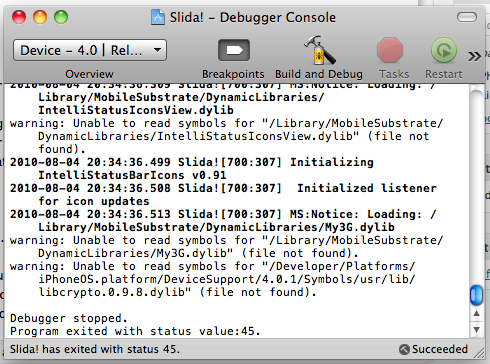The width and height of the screenshot is (490, 364).
Task: Click the blue console scrollbar thumb
Action: tap(476, 295)
